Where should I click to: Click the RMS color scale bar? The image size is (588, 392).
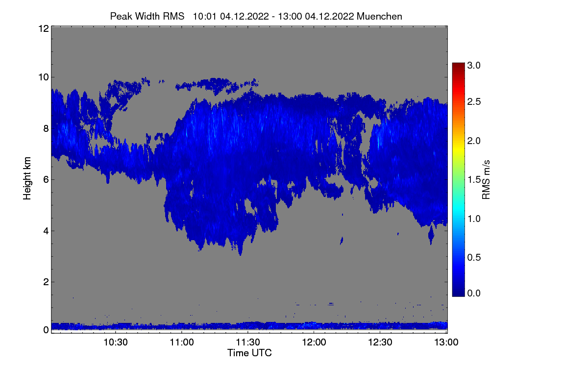[x=458, y=179]
